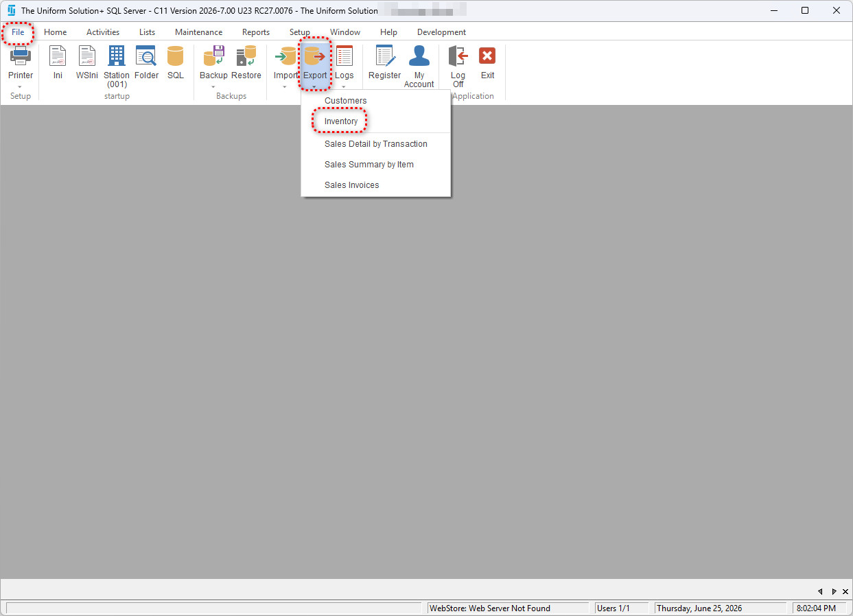853x616 pixels.
Task: Click the Printer setup icon
Action: [21, 57]
